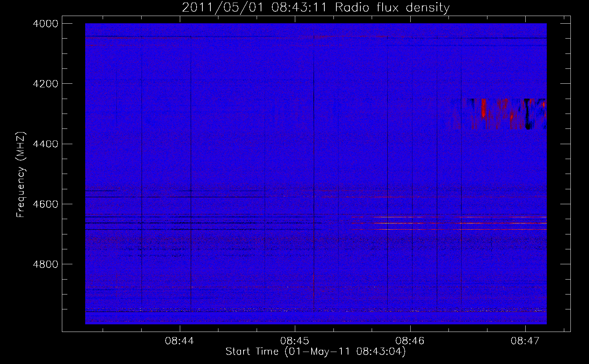Click the 4000 frequency tick label
The width and height of the screenshot is (589, 364).
(46, 24)
